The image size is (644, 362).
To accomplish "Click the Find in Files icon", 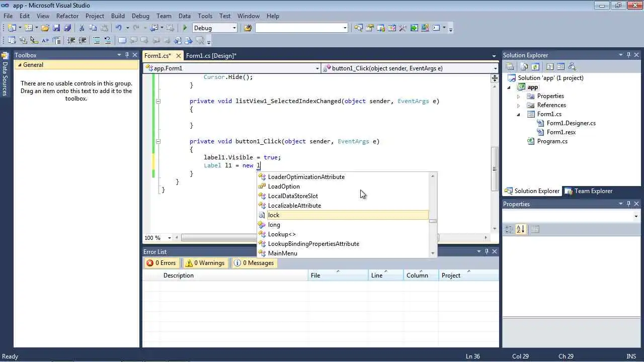I will 248,28.
